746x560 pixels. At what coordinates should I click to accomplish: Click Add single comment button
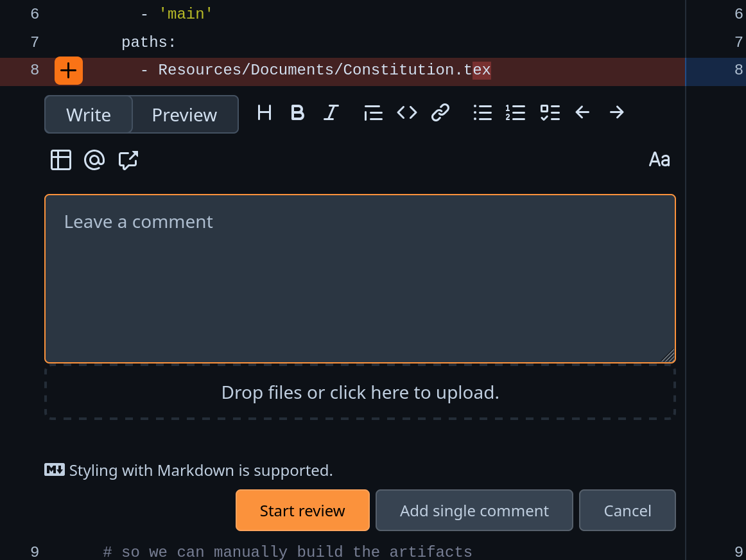click(474, 511)
